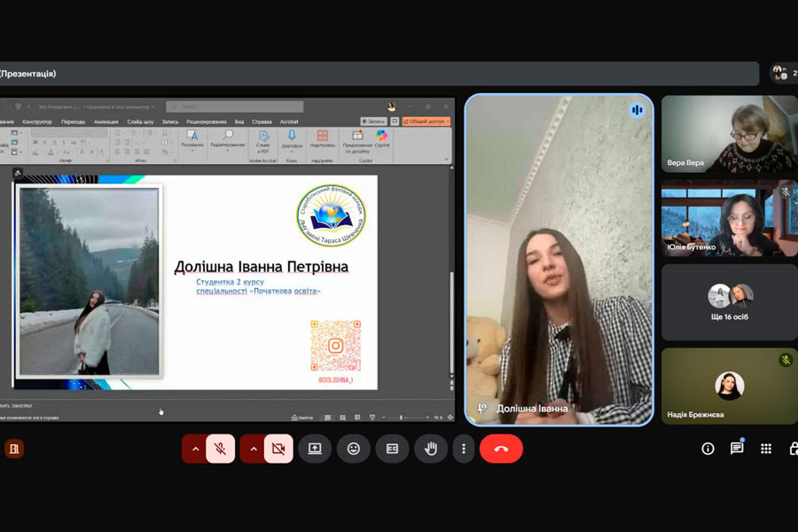The width and height of the screenshot is (798, 532).
Task: Select the Юлія Бутенко video tile
Action: coord(730,218)
